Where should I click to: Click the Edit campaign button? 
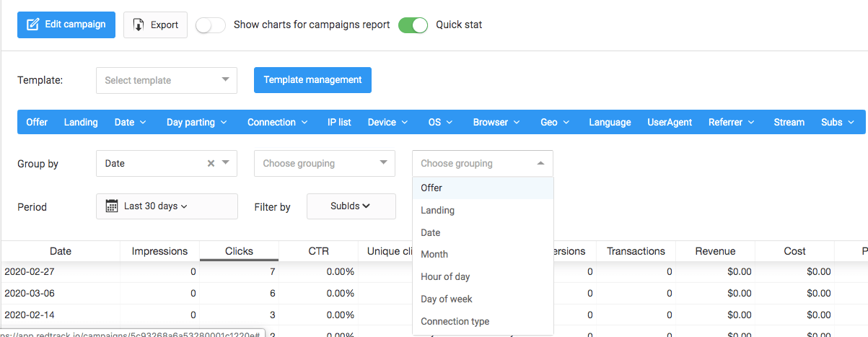66,25
